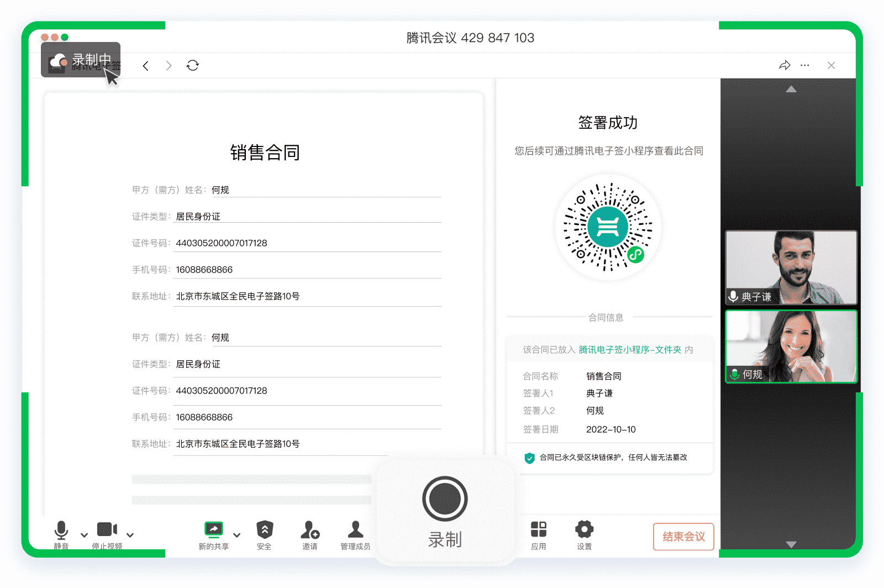884x588 pixels.
Task: Click the meeting title 腾讯会议 429 847 103
Action: click(470, 38)
